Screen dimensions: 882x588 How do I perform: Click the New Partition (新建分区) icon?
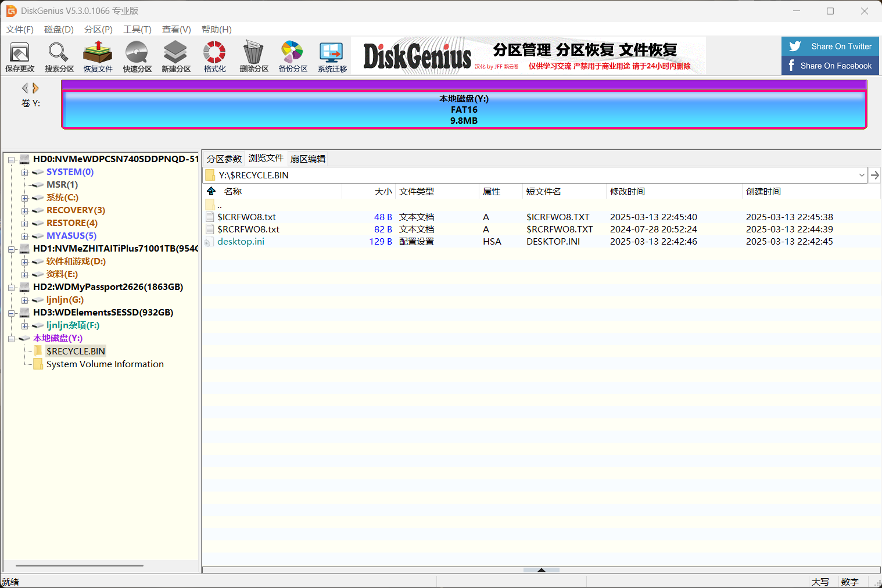[176, 56]
